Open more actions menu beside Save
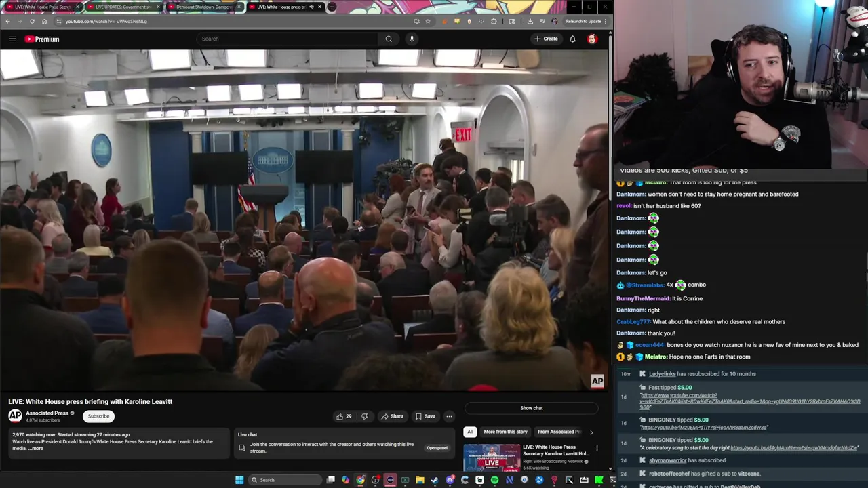 [449, 416]
